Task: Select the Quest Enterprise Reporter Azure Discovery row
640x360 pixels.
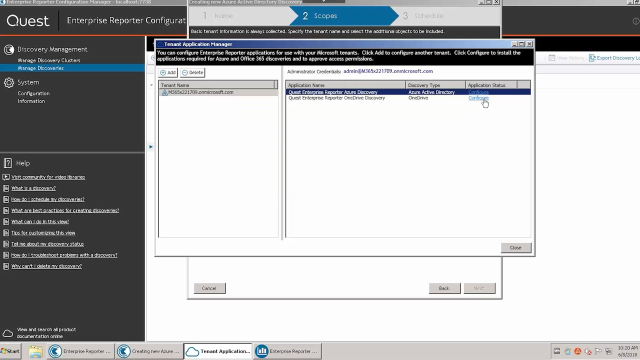Action: [408, 92]
